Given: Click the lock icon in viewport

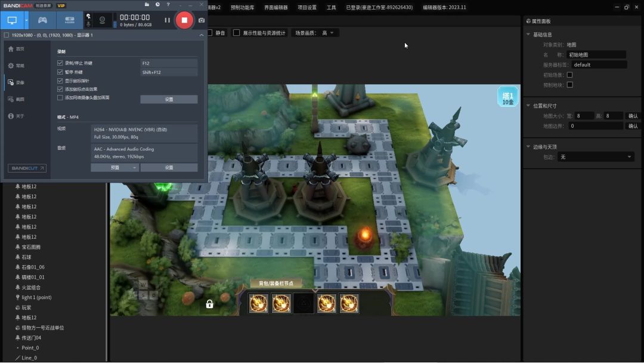Looking at the screenshot, I should tap(209, 304).
